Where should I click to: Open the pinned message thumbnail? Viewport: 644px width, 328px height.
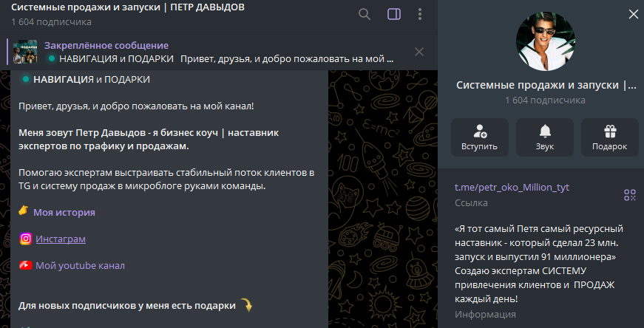(25, 52)
